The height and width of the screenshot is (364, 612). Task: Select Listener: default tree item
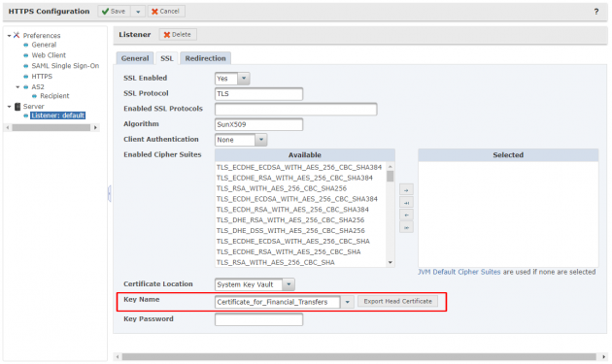click(x=57, y=116)
